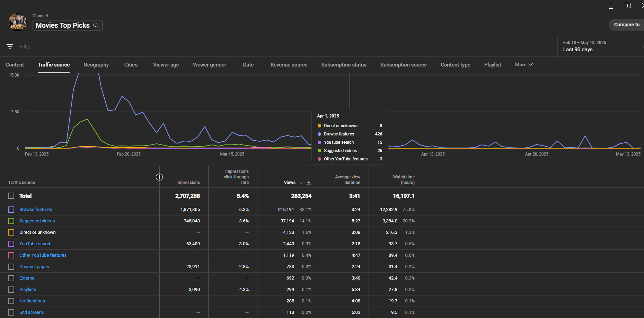Click the Traffic source column header

pos(21,183)
